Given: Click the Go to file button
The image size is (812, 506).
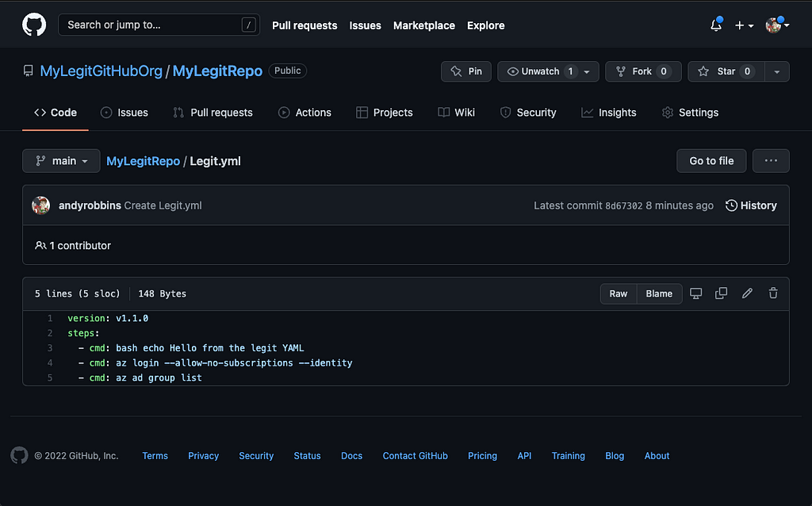Looking at the screenshot, I should 711,161.
